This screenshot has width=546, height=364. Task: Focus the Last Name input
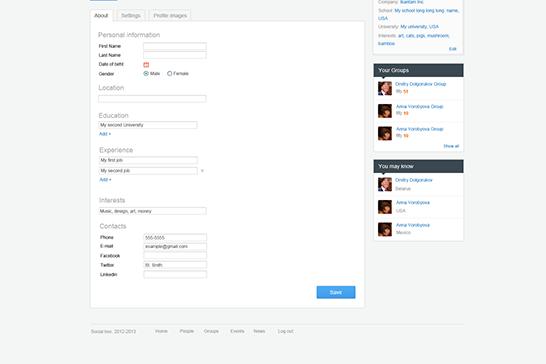coord(175,55)
